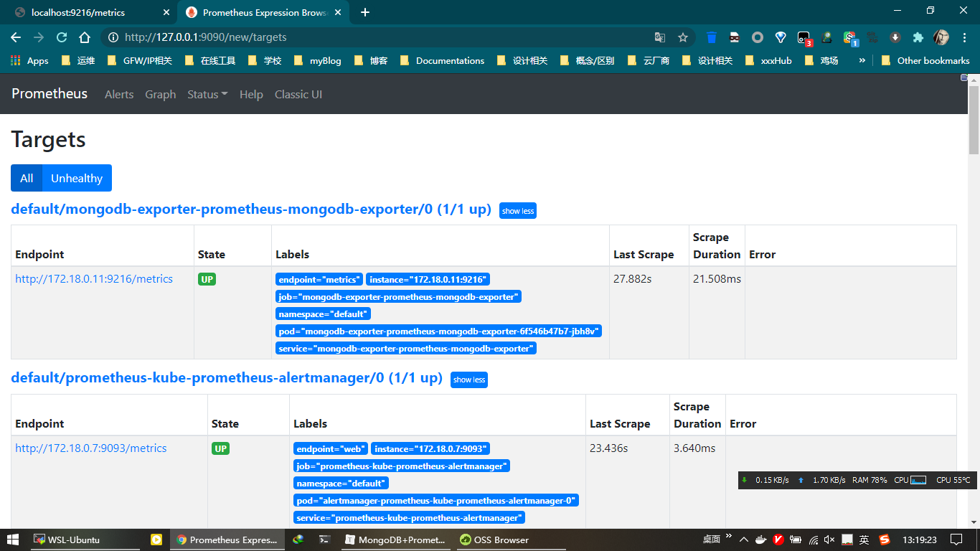Expand the hidden bookmarks chevron
The height and width of the screenshot is (551, 980).
tap(862, 60)
